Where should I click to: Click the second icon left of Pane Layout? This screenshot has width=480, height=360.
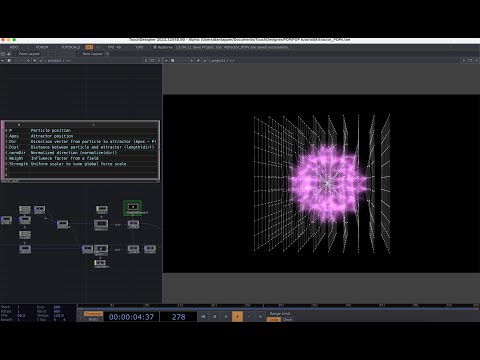point(9,54)
